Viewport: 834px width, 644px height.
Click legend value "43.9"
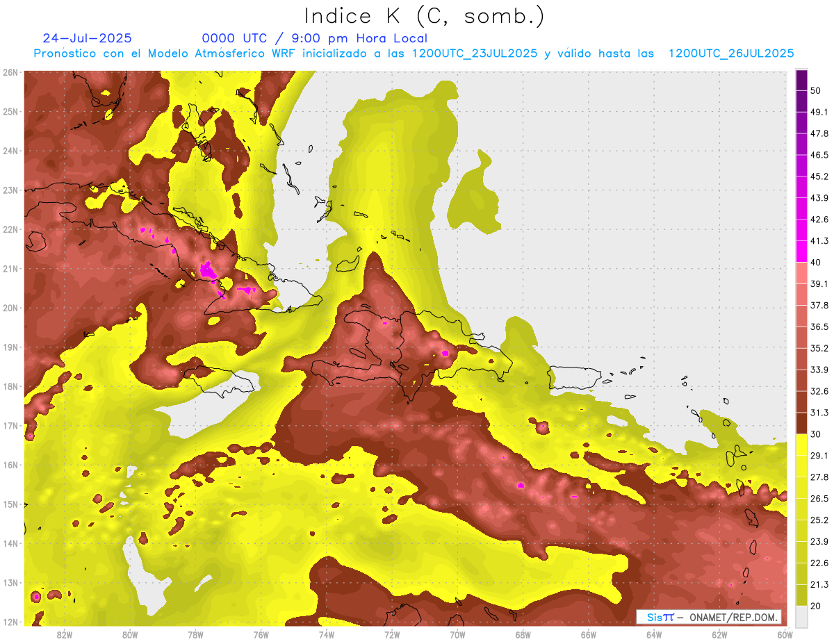pyautogui.click(x=819, y=198)
